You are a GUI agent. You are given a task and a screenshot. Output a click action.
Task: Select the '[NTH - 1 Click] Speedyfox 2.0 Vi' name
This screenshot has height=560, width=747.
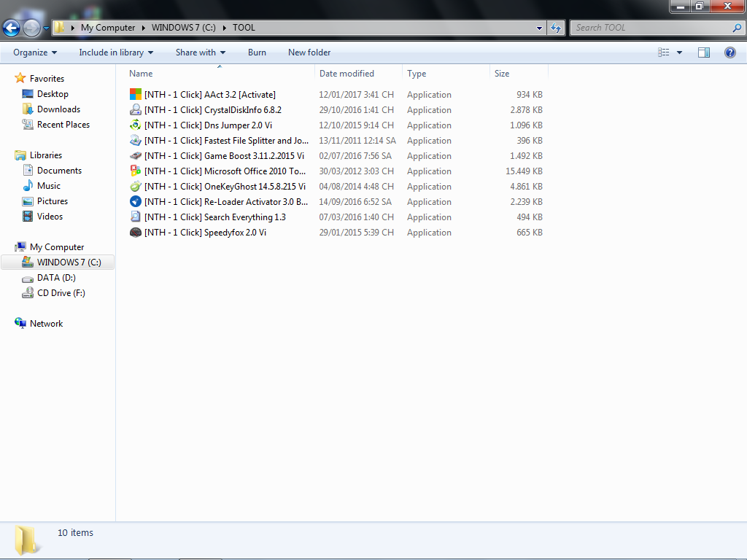tap(205, 233)
